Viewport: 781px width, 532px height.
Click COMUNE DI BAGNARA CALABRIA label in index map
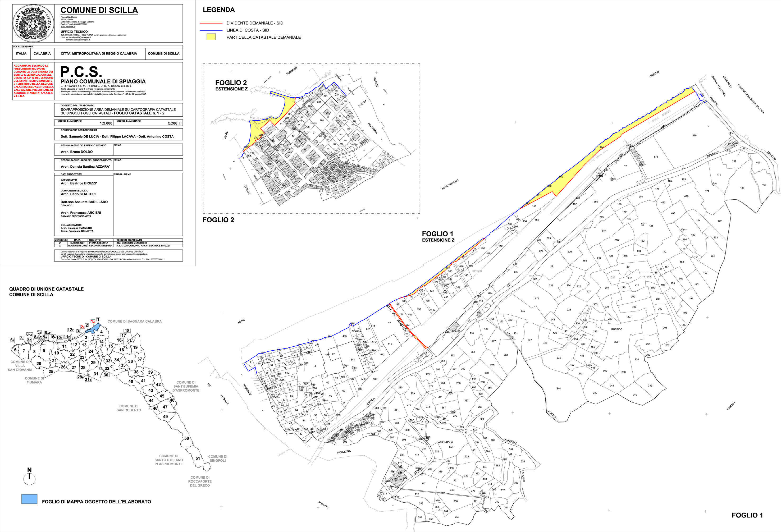(134, 321)
